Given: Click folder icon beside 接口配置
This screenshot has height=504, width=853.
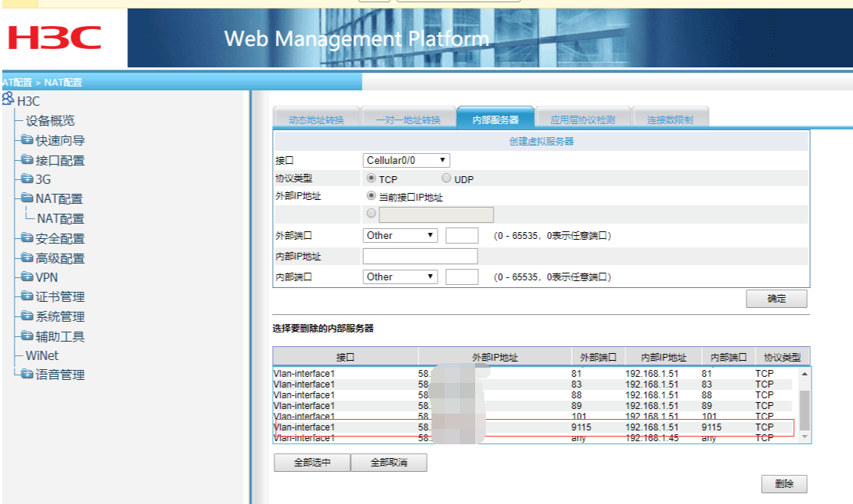Looking at the screenshot, I should pyautogui.click(x=27, y=159).
